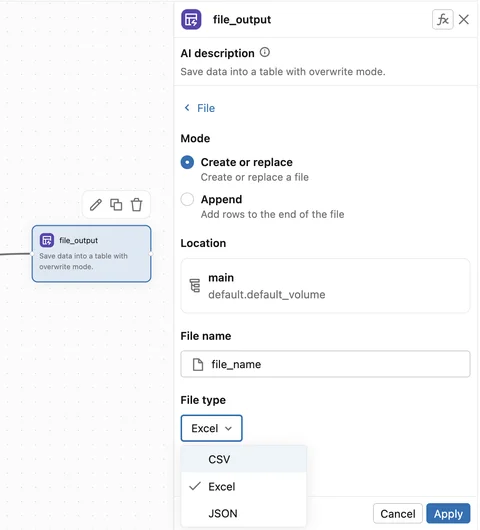Duplicate the node with the copy icon

pos(116,204)
